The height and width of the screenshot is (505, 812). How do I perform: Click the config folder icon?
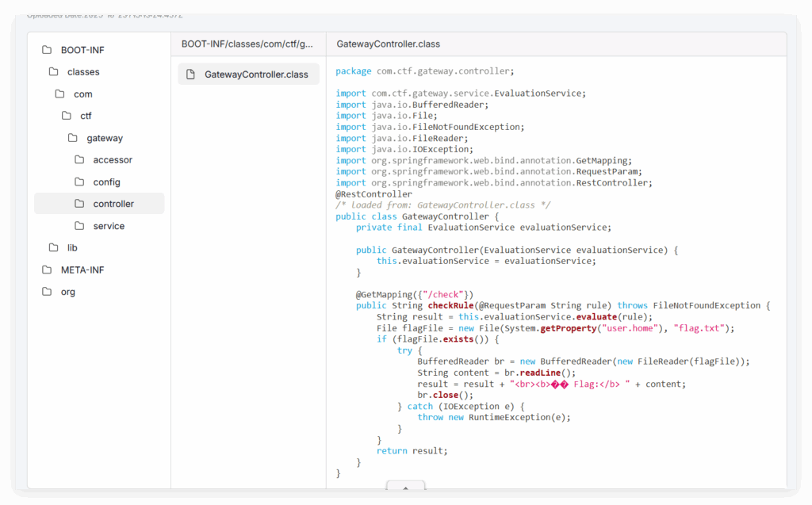coord(79,182)
